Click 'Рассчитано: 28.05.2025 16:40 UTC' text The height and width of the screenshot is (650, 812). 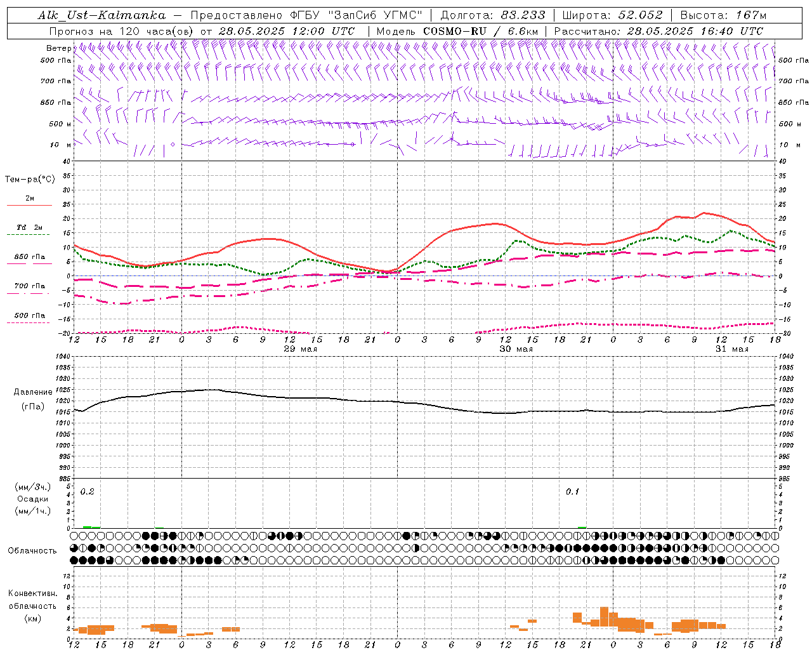click(658, 31)
